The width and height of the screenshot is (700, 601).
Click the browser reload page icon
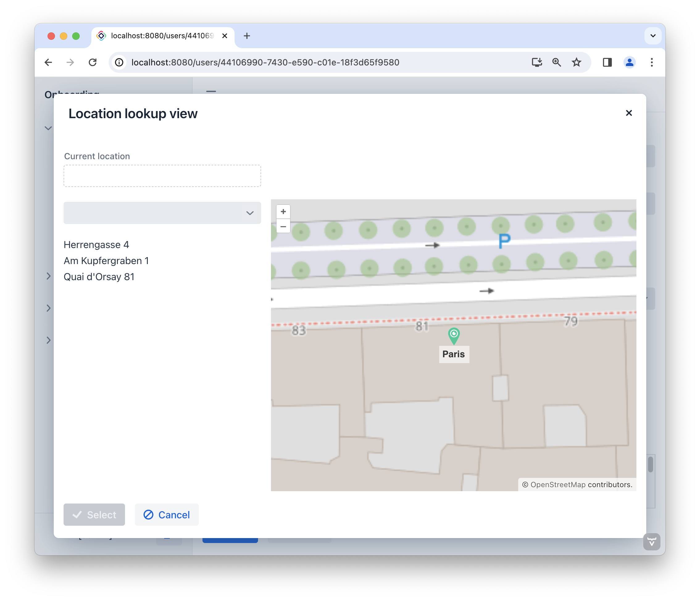[x=93, y=62]
